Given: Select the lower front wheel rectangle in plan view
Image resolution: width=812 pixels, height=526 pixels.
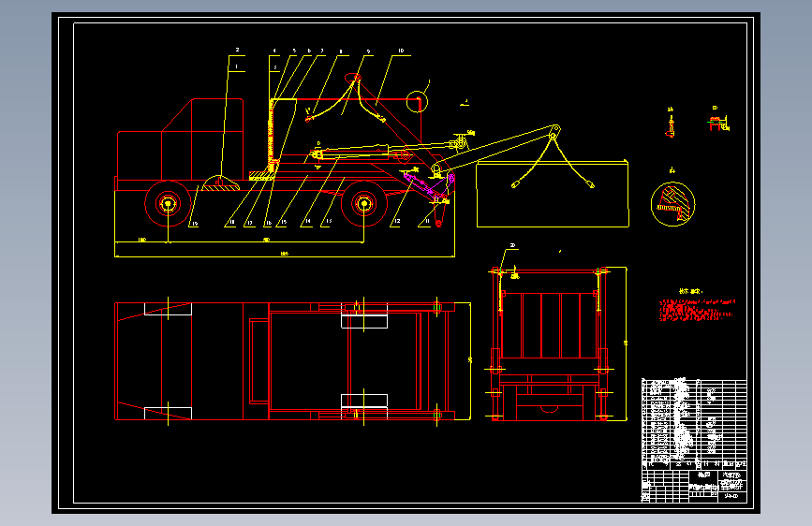Looking at the screenshot, I should point(168,413).
